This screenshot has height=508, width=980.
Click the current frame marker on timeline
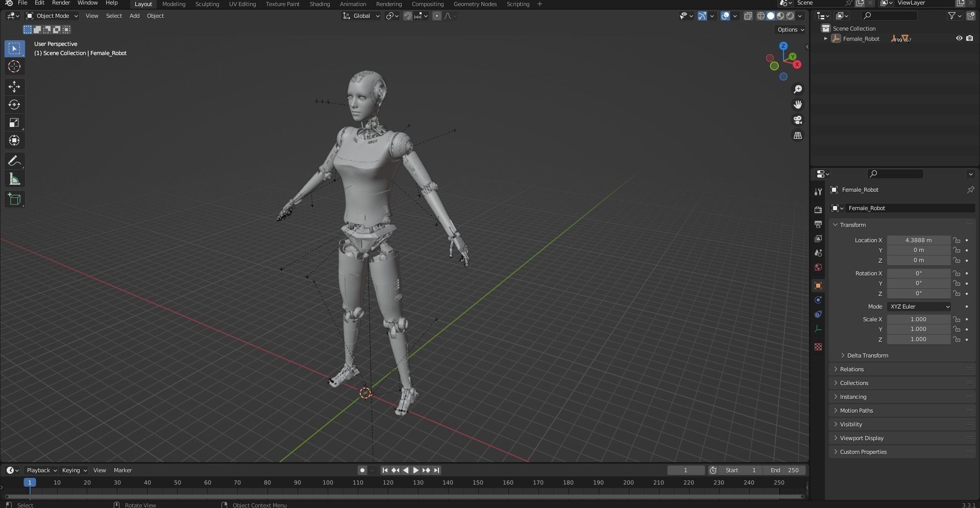pos(30,482)
